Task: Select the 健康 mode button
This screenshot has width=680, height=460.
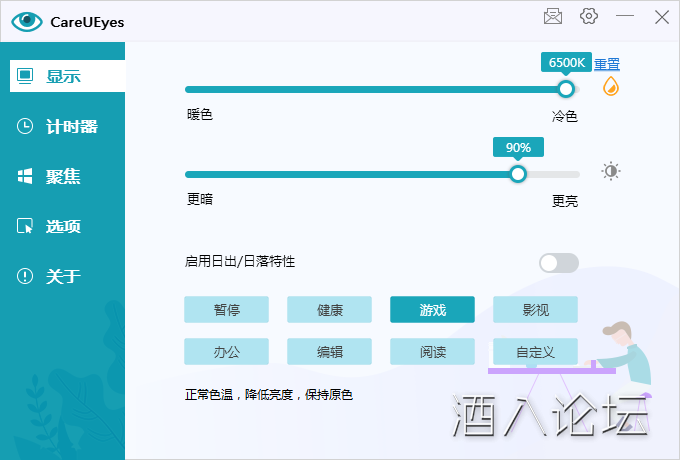Action: pyautogui.click(x=329, y=309)
